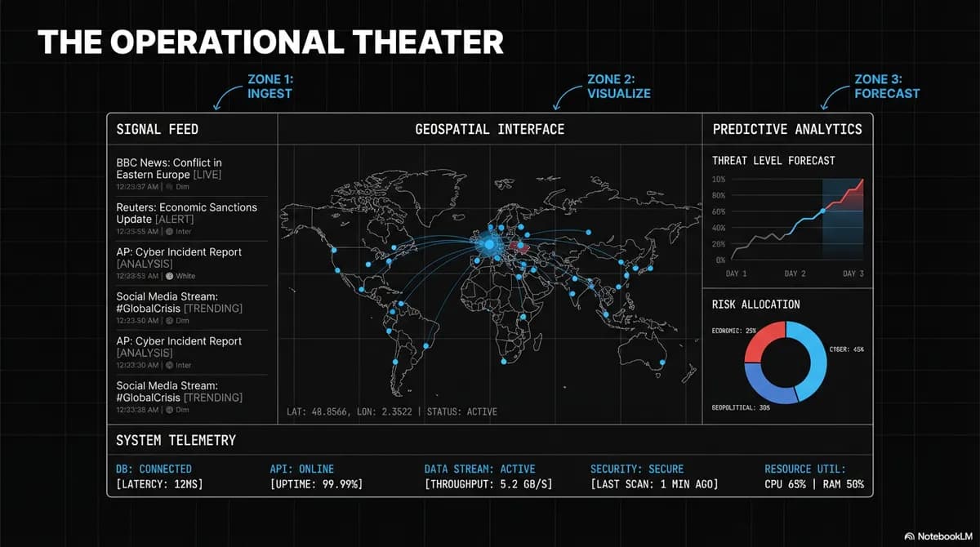
Task: Select the Geospatial Interface panel header
Action: tap(489, 129)
